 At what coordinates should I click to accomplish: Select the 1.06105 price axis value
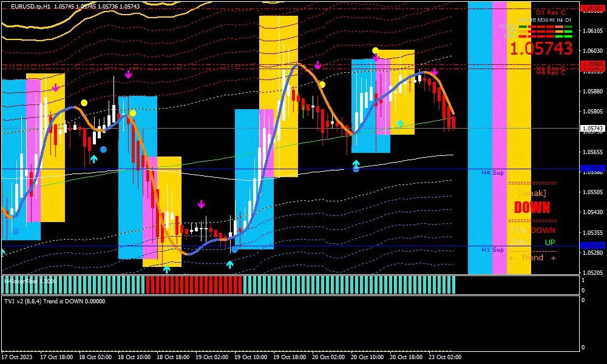pyautogui.click(x=592, y=31)
